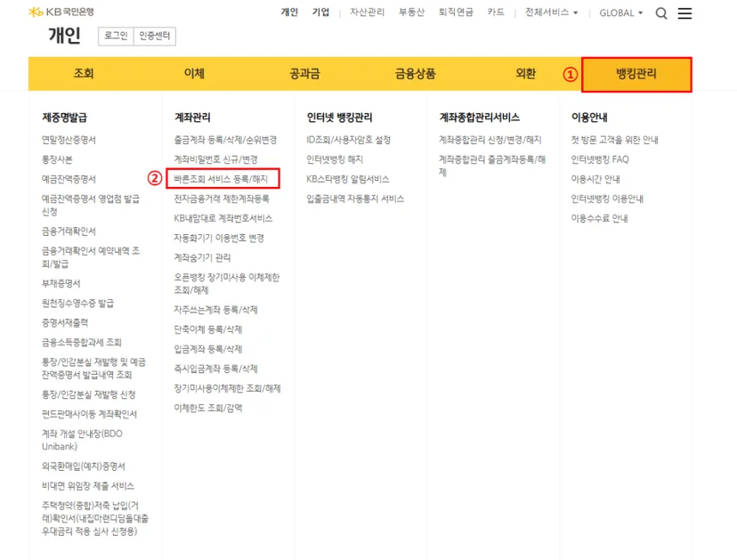Select the 뱅킹관리 main menu tab

point(636,74)
